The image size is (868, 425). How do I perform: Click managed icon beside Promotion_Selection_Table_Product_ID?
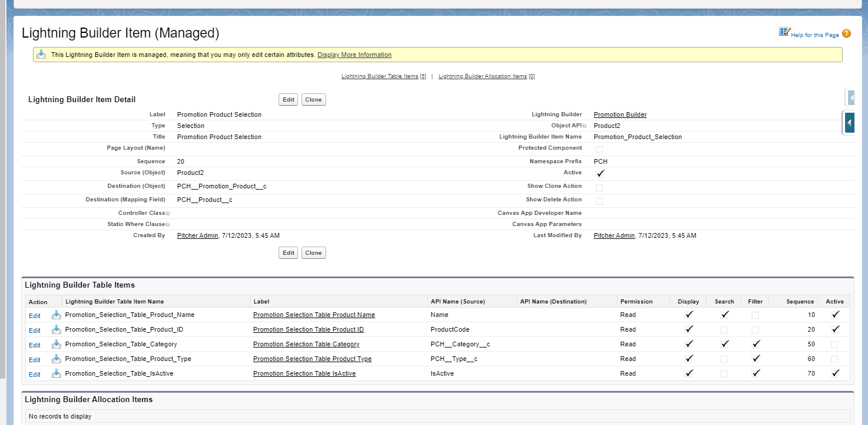pos(56,329)
